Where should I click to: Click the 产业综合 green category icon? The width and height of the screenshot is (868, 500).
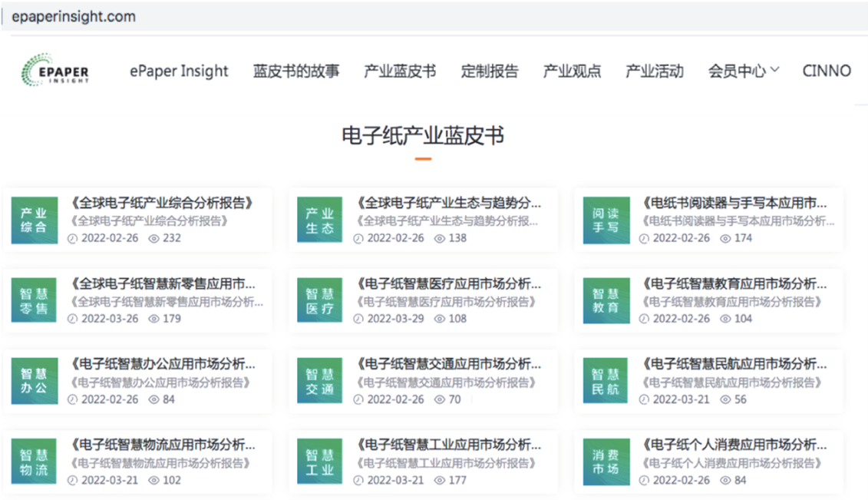34,220
